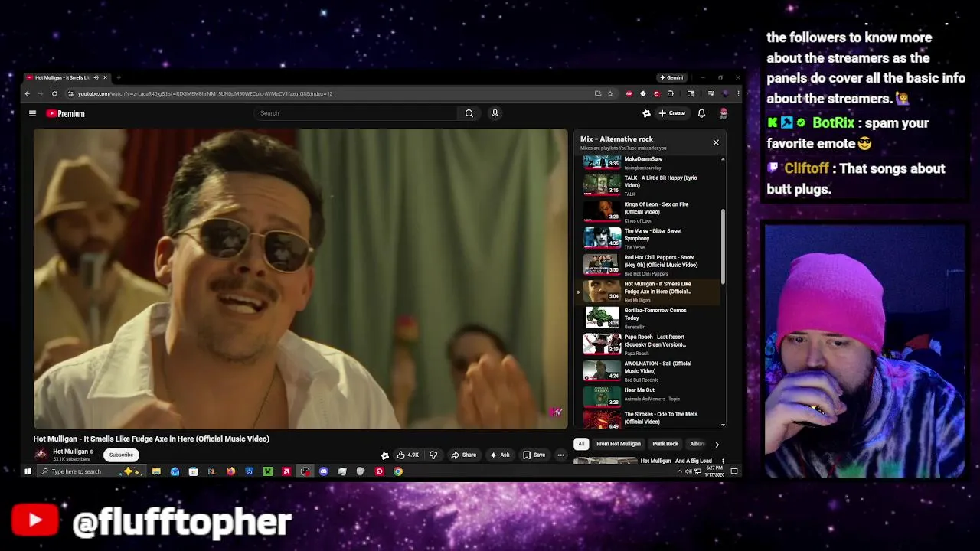Open Windows notification center icon
Image resolution: width=980 pixels, height=551 pixels.
click(734, 471)
